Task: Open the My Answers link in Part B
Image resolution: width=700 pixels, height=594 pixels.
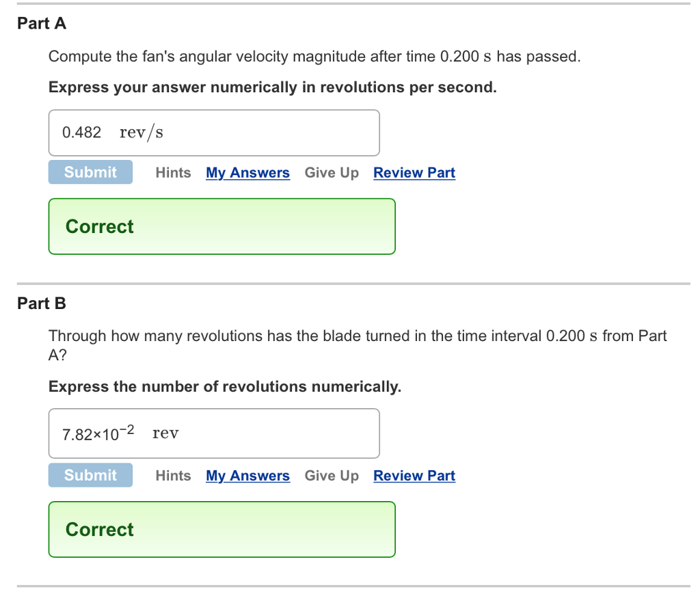Action: tap(247, 476)
